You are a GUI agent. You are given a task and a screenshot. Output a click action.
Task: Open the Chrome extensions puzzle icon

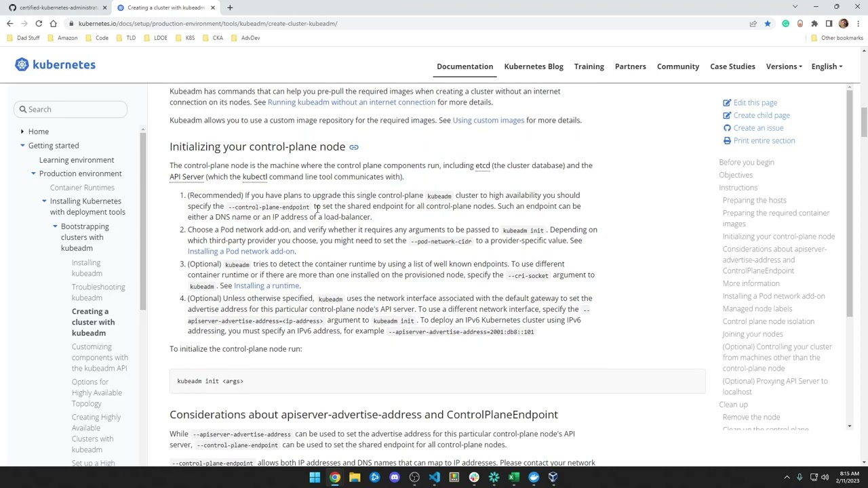tap(814, 24)
